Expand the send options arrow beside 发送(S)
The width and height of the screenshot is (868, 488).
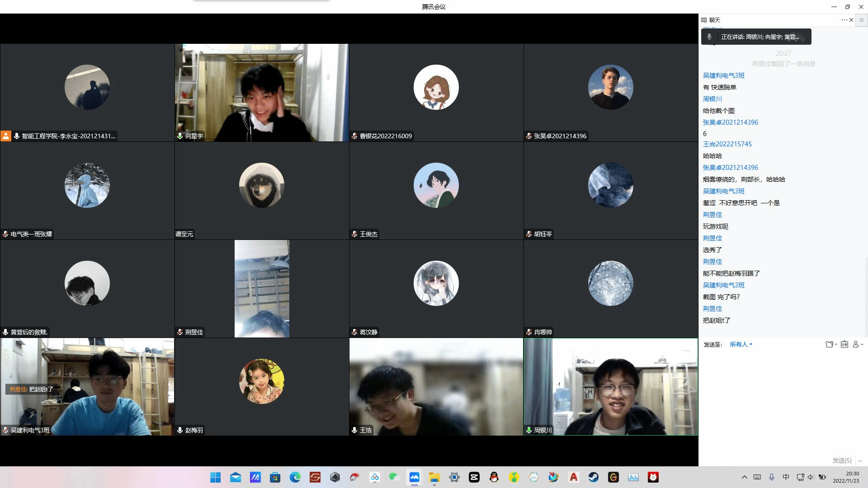(x=860, y=461)
